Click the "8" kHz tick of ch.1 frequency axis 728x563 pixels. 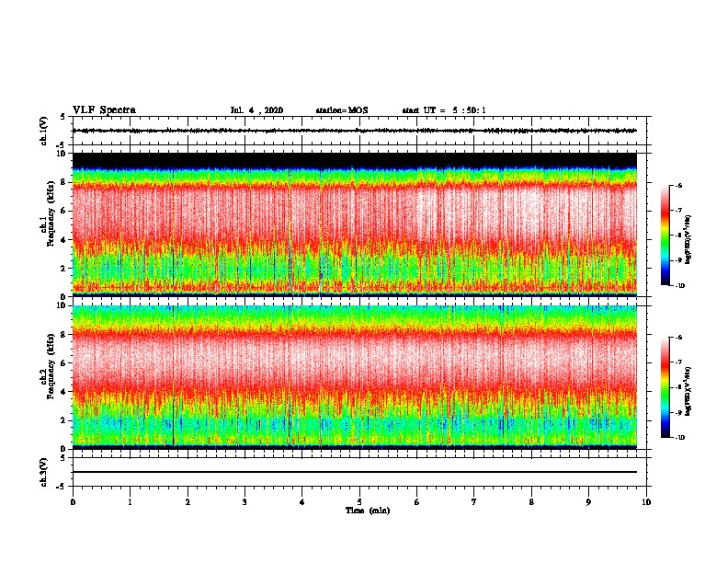pyautogui.click(x=64, y=182)
